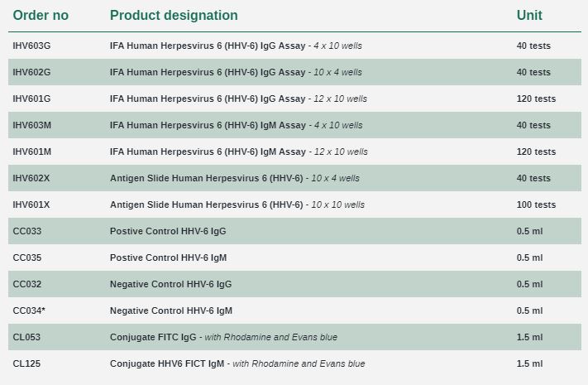This screenshot has height=385, width=588.
Task: Select order number IHV602X
Action: point(31,178)
